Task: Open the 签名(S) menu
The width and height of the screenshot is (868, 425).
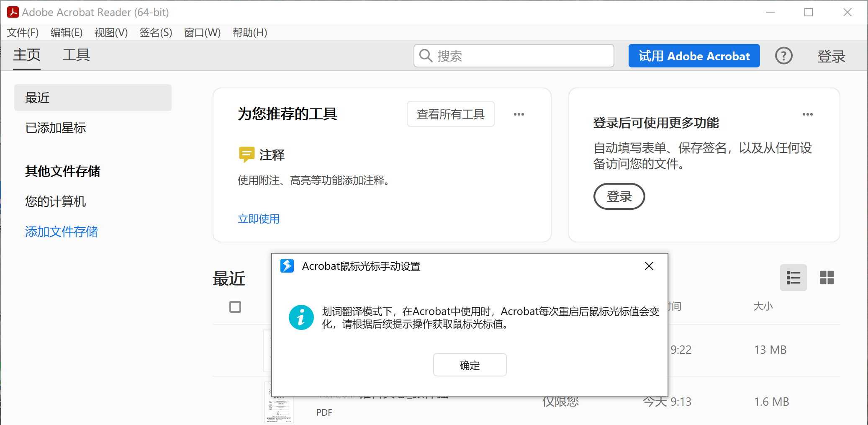Action: coord(156,33)
